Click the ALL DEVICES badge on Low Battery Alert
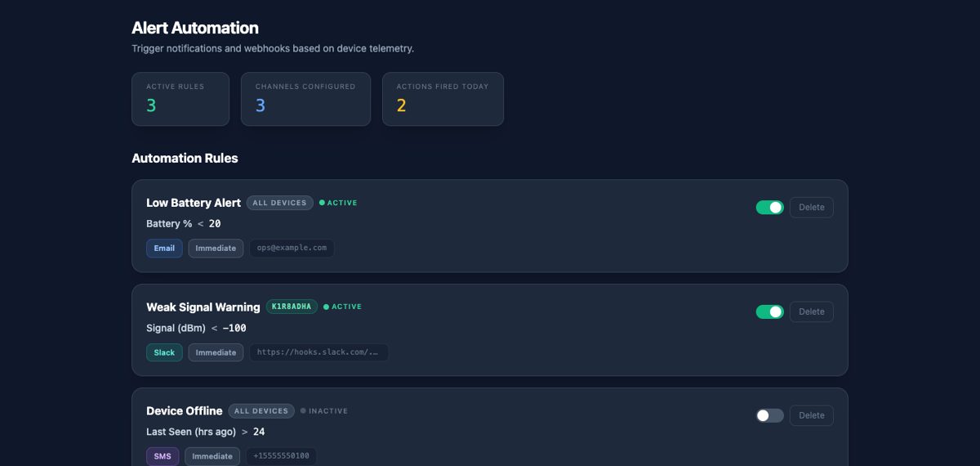This screenshot has height=466, width=980. point(279,203)
